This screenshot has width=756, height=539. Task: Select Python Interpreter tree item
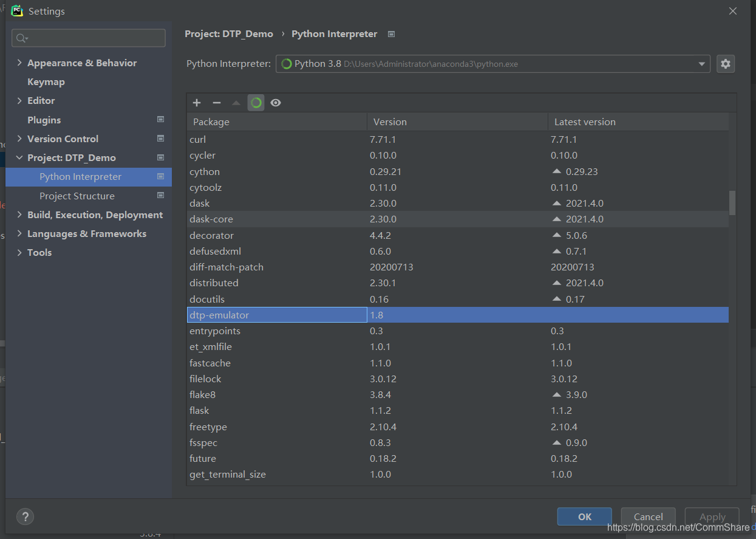point(89,177)
